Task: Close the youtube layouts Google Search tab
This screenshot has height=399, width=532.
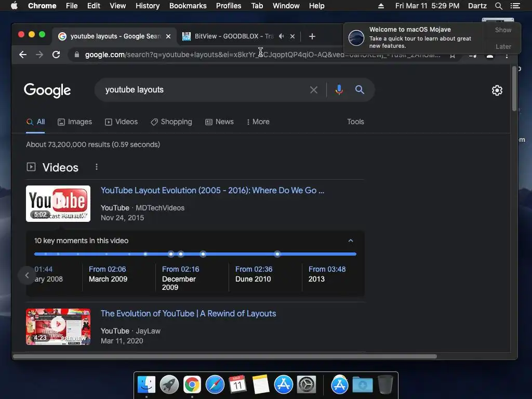Action: [168, 36]
